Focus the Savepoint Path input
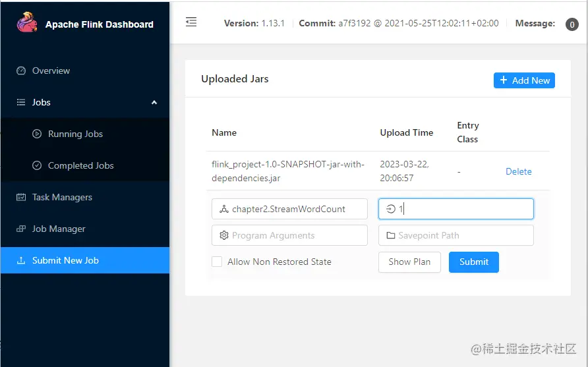Image resolution: width=588 pixels, height=367 pixels. point(456,235)
